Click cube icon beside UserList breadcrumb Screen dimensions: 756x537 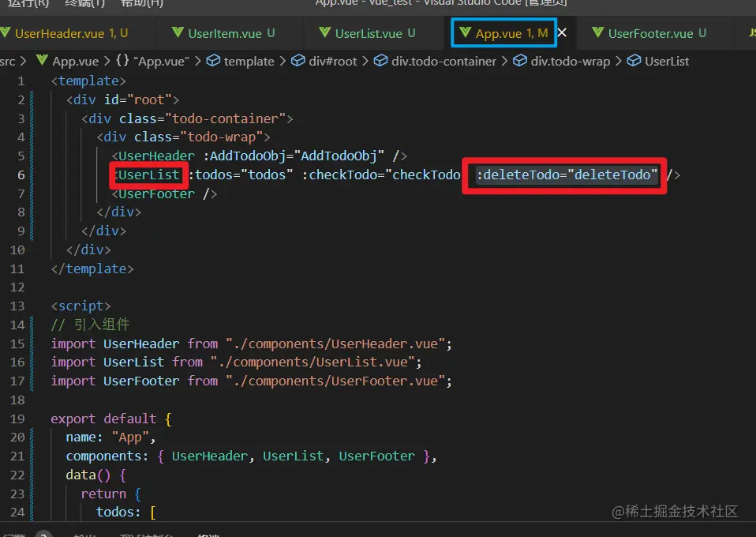click(x=634, y=60)
